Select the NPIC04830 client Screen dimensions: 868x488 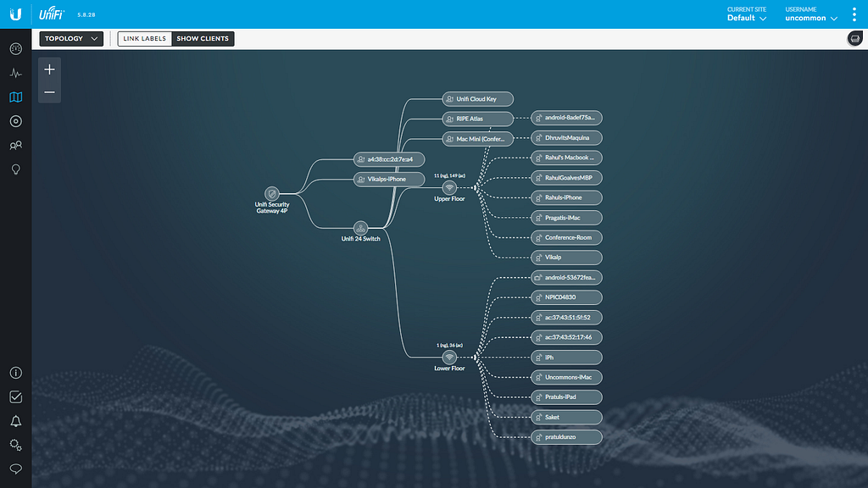click(x=566, y=297)
